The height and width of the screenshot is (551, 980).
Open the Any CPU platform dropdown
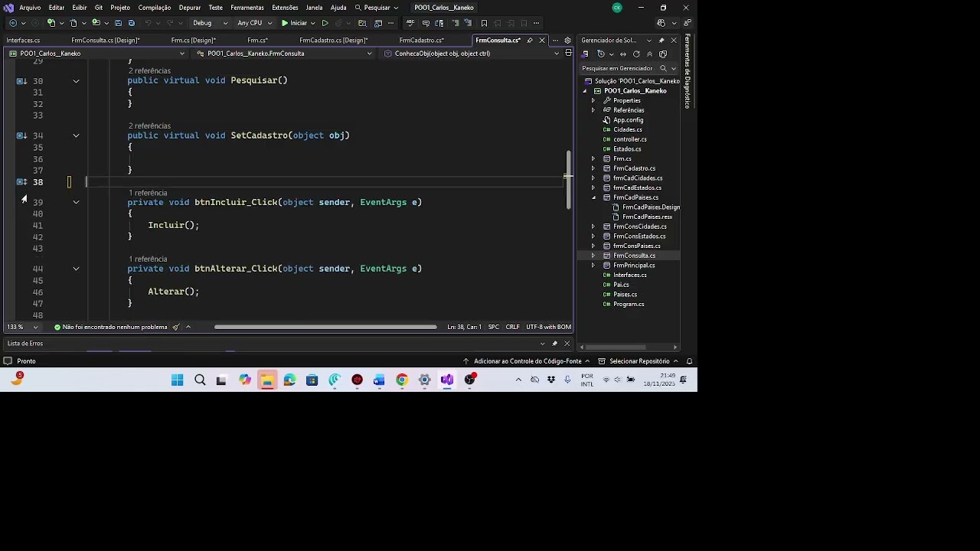(254, 23)
